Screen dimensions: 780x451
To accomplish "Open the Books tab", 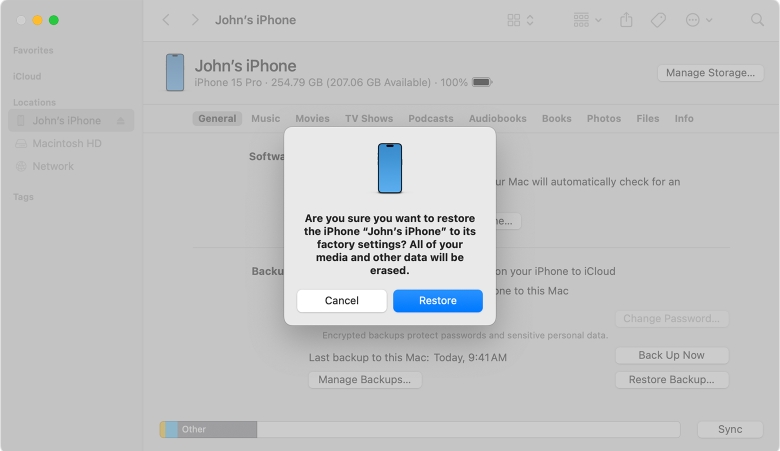I will pyautogui.click(x=557, y=118).
